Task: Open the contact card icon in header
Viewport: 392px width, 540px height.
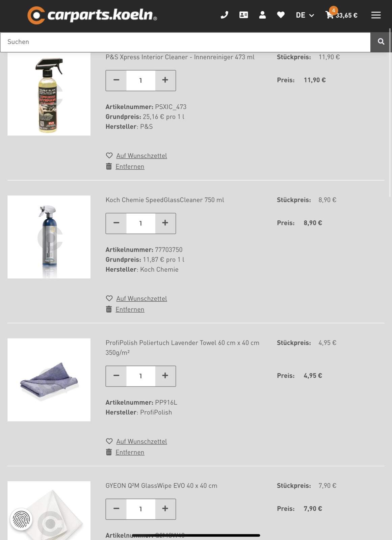Action: pos(243,15)
